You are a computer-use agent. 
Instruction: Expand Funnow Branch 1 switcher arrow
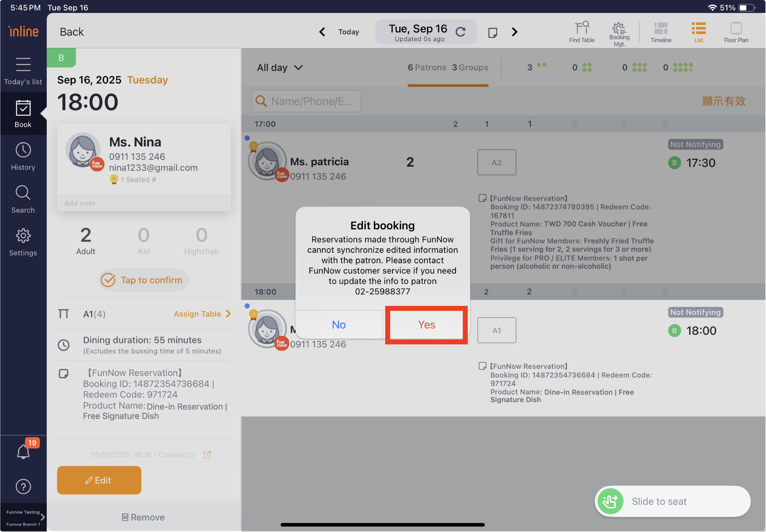coord(43,517)
